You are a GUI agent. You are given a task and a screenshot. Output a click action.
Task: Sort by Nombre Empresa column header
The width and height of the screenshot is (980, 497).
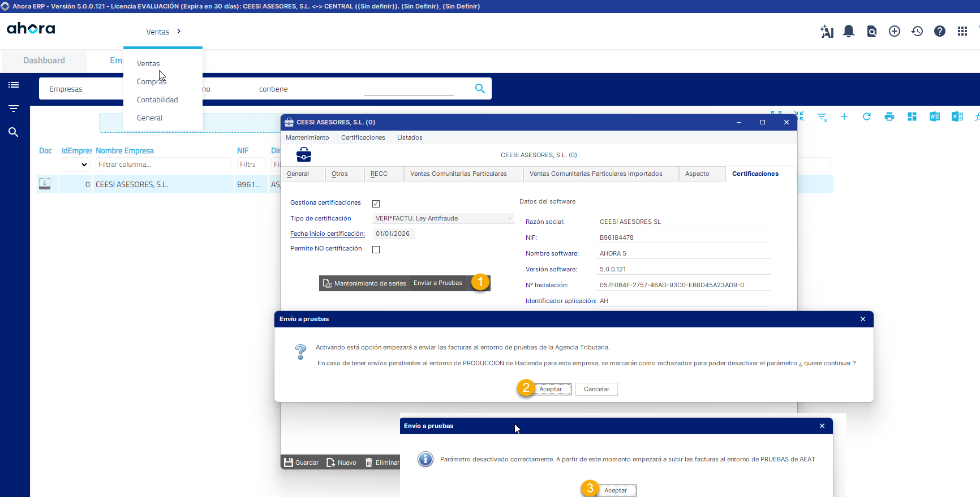point(125,150)
